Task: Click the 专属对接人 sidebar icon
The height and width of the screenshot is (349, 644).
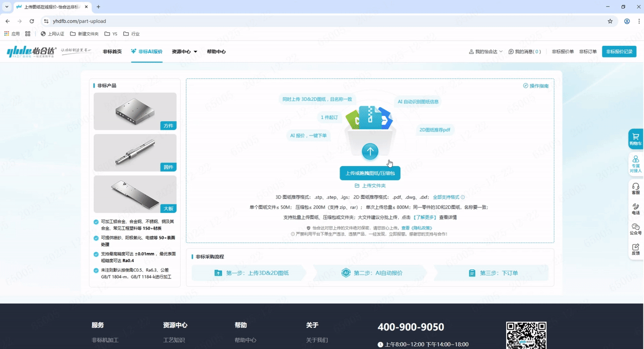Action: [635, 164]
